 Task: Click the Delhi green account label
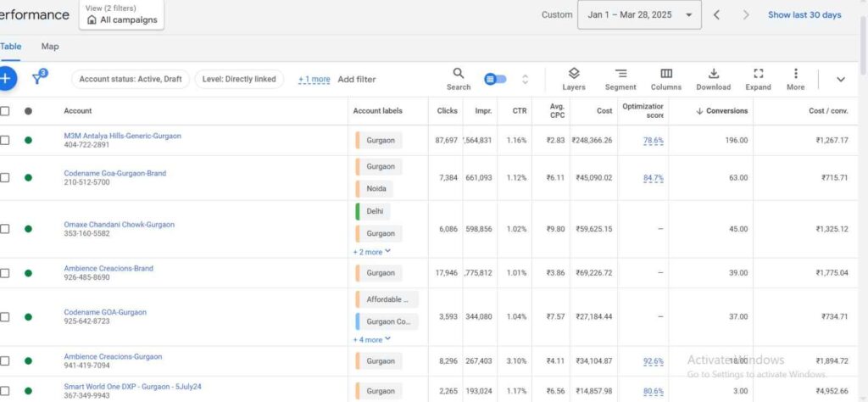coord(373,211)
